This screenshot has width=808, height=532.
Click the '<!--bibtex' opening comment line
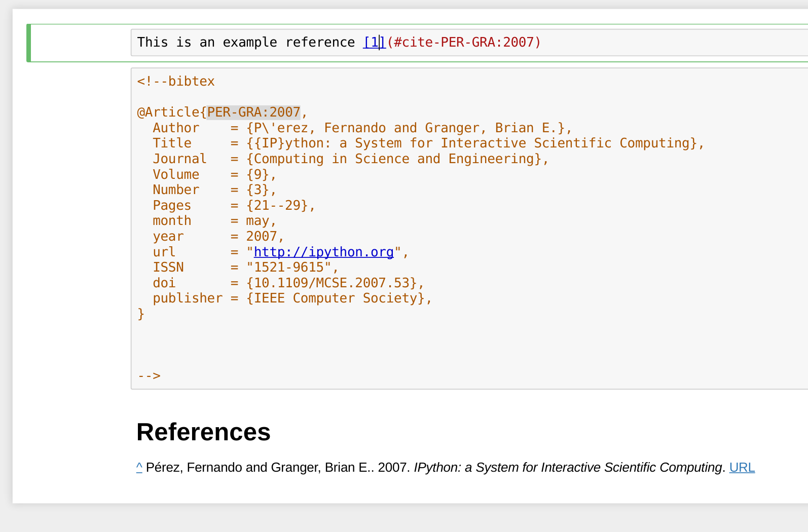pyautogui.click(x=176, y=81)
